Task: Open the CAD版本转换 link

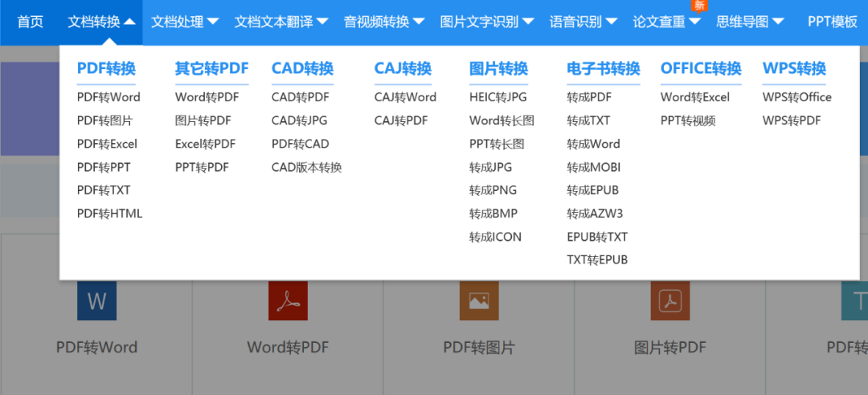Action: (x=307, y=167)
